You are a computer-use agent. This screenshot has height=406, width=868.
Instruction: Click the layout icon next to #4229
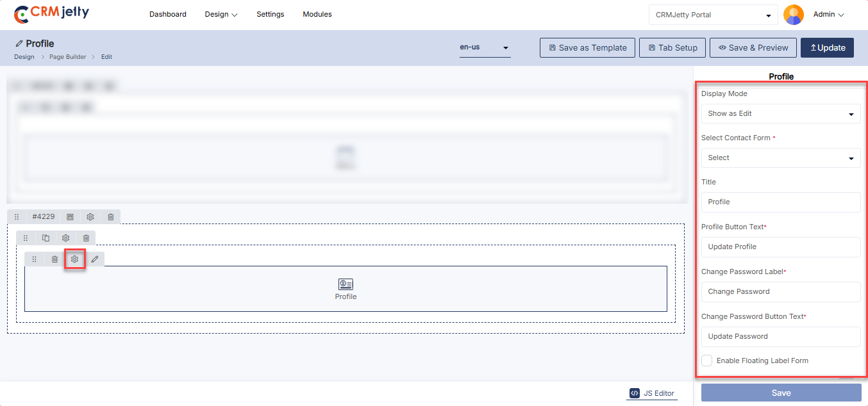coord(71,217)
